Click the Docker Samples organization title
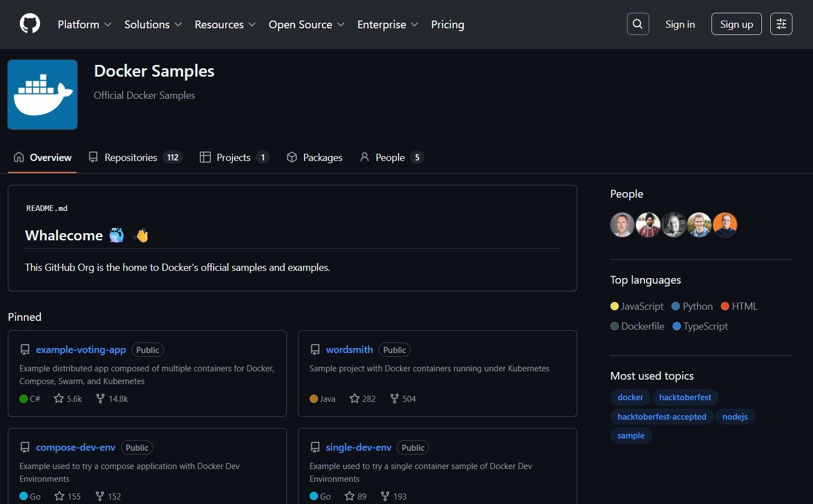This screenshot has height=504, width=813. pos(154,71)
